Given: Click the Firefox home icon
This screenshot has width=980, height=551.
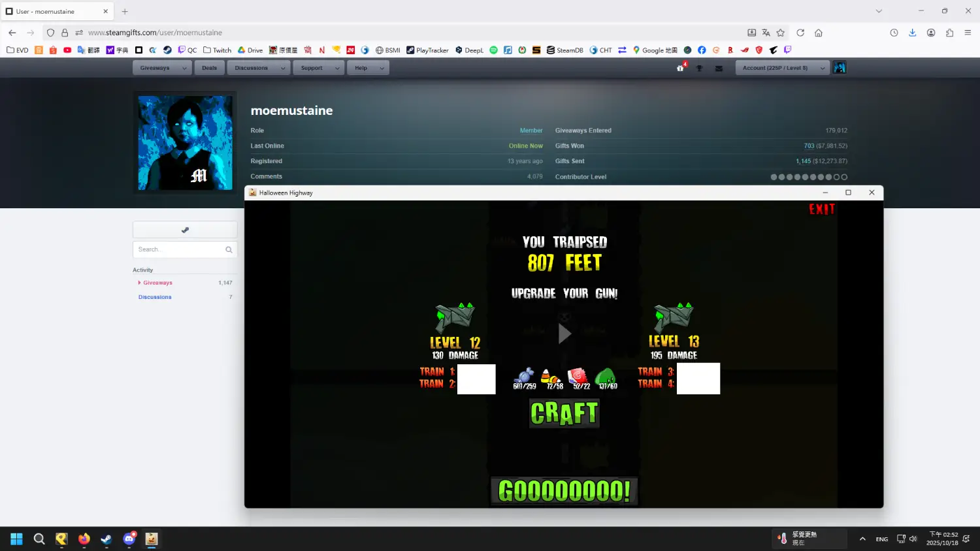Looking at the screenshot, I should 819,33.
